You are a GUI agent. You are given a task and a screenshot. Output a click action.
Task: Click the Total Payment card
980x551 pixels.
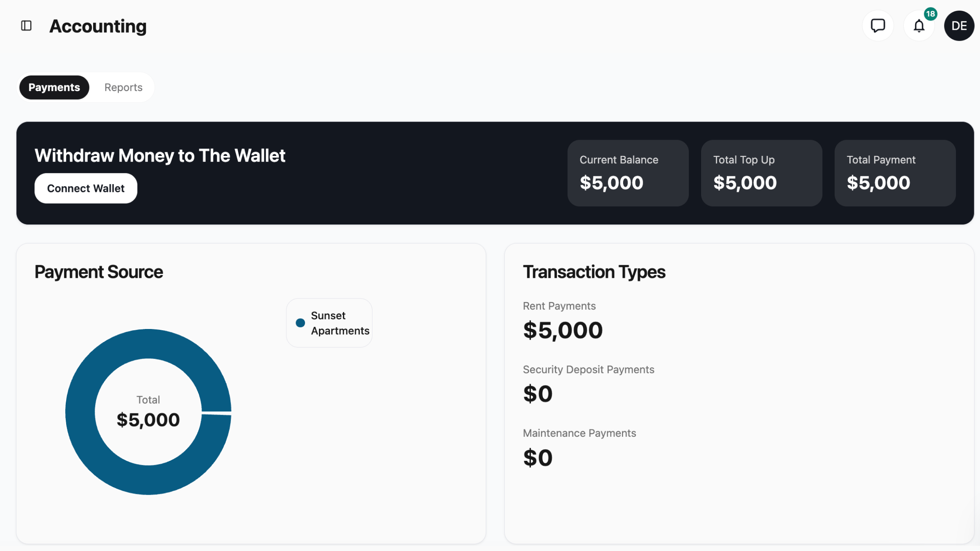click(895, 173)
